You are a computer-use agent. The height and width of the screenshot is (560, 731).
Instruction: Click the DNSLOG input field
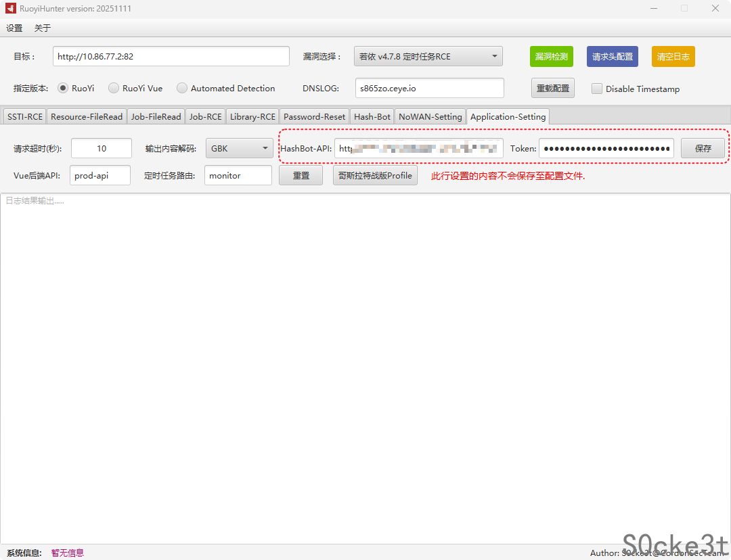[x=429, y=88]
